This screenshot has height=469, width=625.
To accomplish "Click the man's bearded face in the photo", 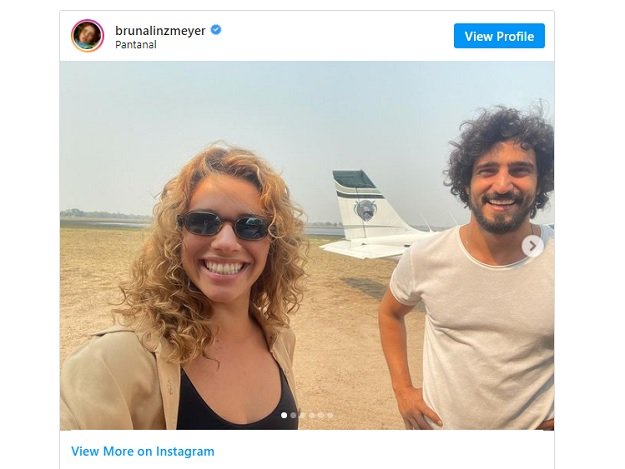I will click(x=503, y=190).
